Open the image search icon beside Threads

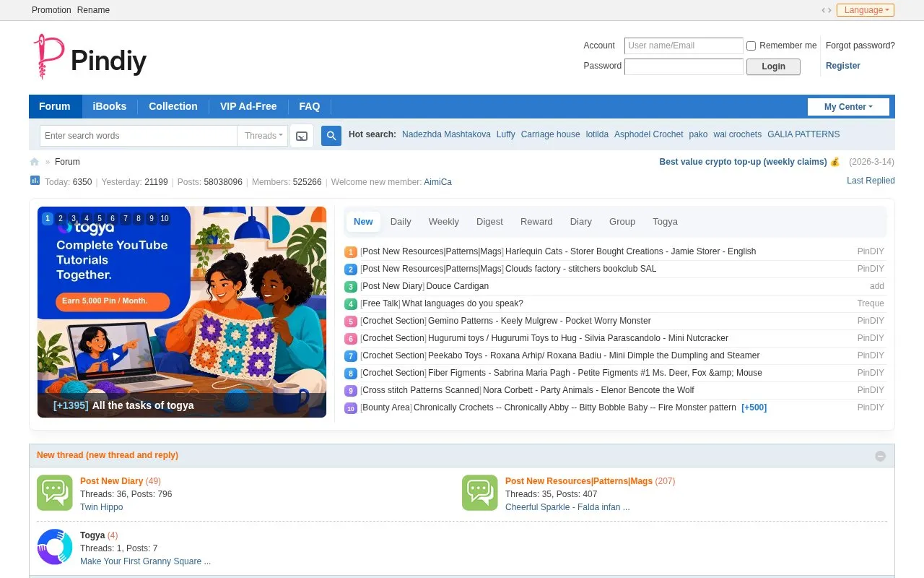(302, 136)
